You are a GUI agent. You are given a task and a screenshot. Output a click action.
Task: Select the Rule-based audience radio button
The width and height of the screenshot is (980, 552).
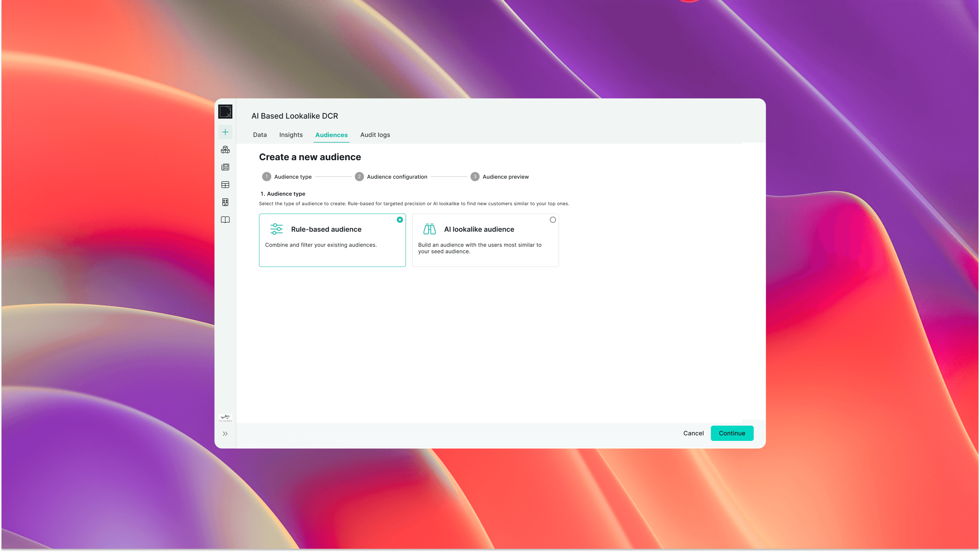399,220
